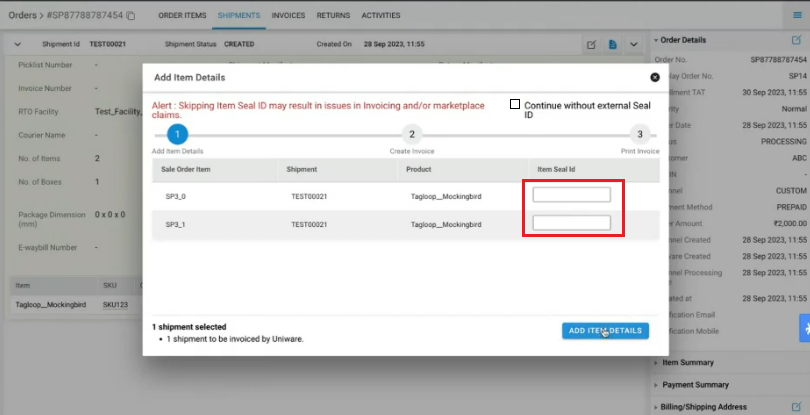
Task: Click Item Seal Id field for SP3_0
Action: (x=571, y=195)
